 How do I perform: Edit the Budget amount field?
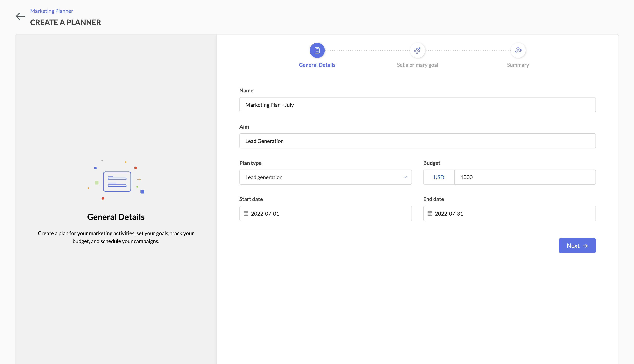click(525, 177)
